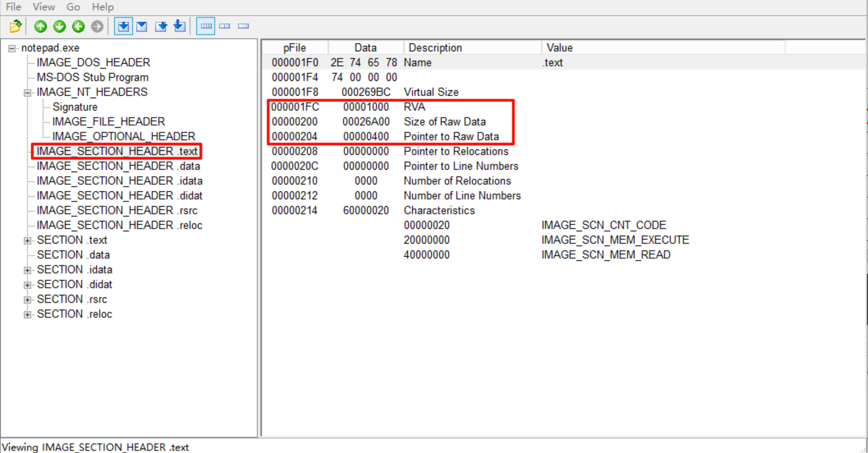Select IMAGE_SECTION_HEADER .idata in the tree
868x453 pixels.
pyautogui.click(x=119, y=181)
